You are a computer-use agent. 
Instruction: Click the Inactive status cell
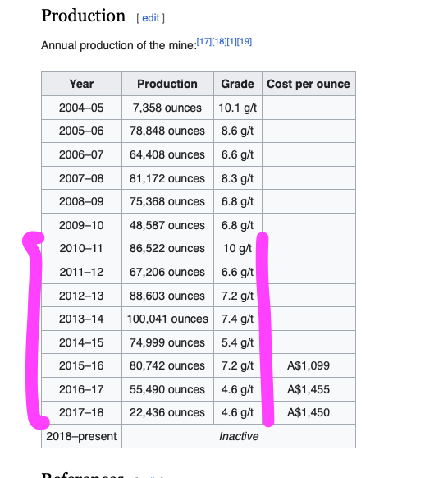click(x=239, y=436)
